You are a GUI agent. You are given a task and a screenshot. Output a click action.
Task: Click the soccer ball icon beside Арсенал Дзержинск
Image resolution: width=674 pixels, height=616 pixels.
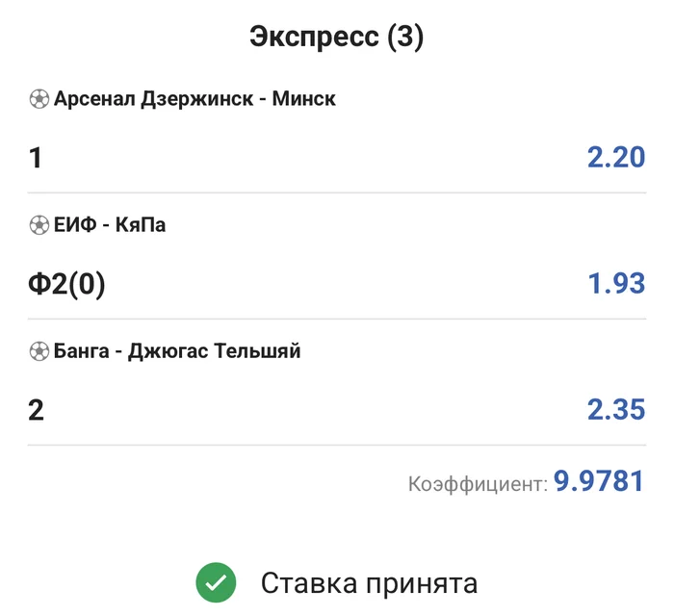tap(39, 98)
